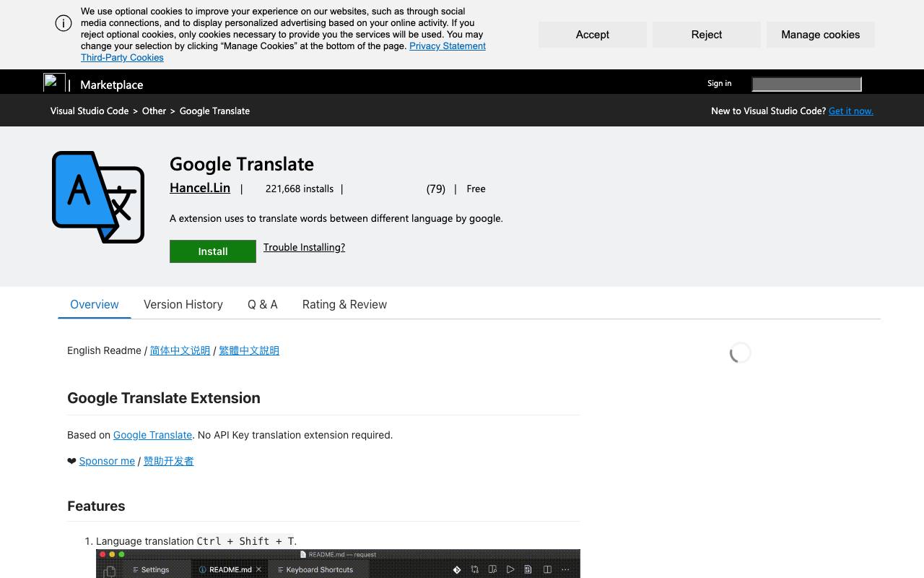The height and width of the screenshot is (578, 924).
Task: Go to the Rating & Review tab
Action: (344, 304)
